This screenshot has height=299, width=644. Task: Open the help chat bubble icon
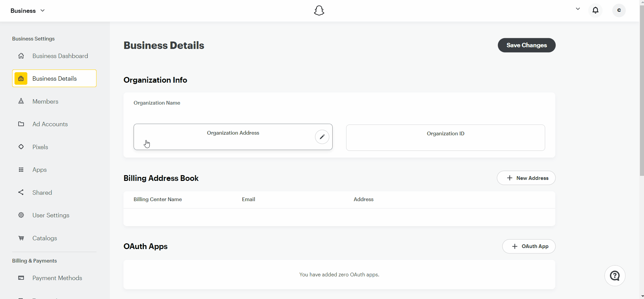[x=615, y=276]
